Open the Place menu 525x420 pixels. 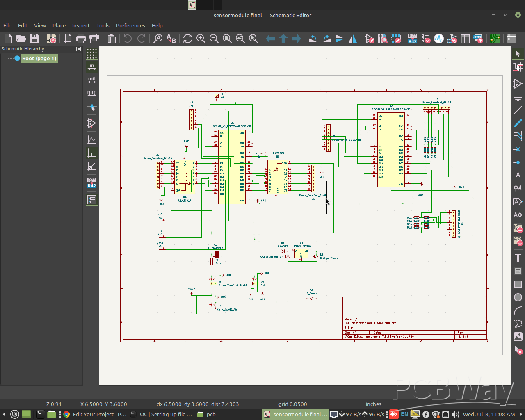click(59, 25)
